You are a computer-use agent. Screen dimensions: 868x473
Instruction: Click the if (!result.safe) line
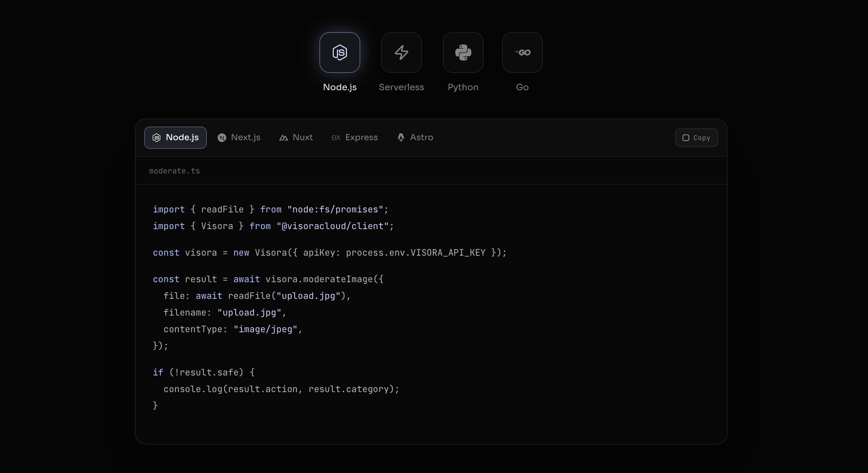pos(204,372)
